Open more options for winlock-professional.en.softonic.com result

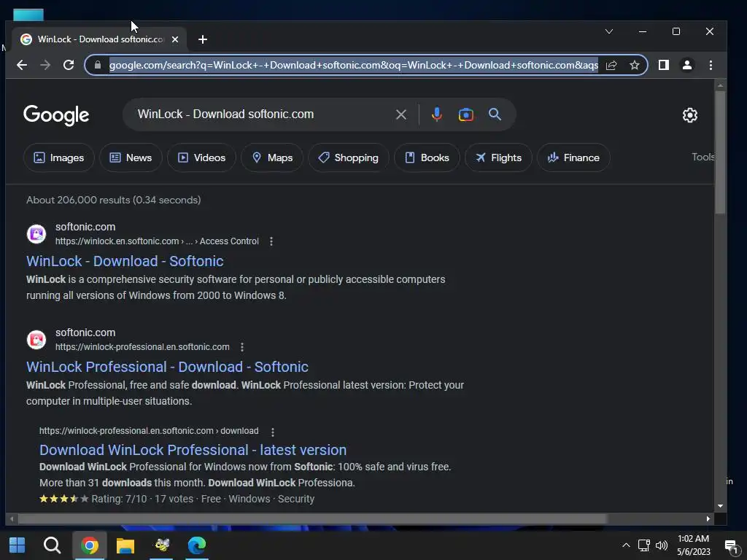pos(242,347)
